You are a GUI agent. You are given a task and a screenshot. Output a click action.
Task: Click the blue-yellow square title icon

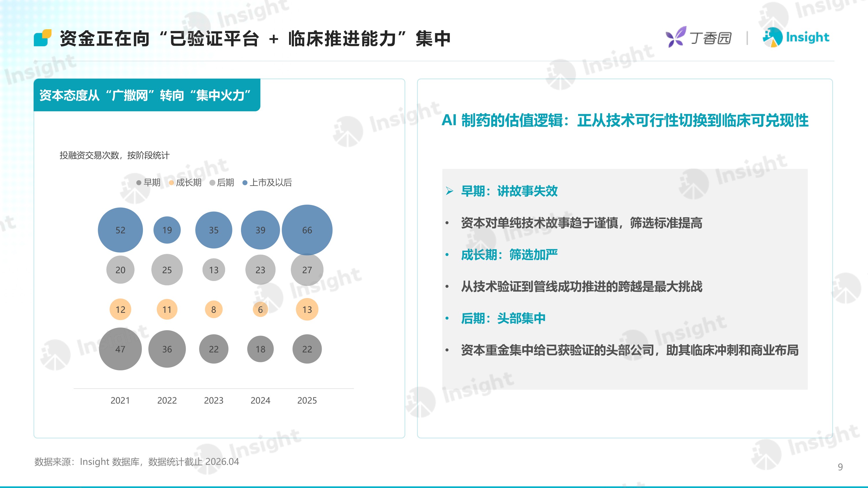(x=43, y=38)
